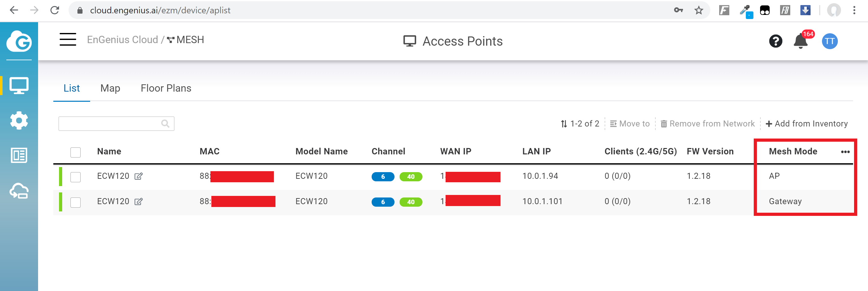Screen dimensions: 868x291
Task: Open the Access Points monitor sidebar icon
Action: coord(19,86)
